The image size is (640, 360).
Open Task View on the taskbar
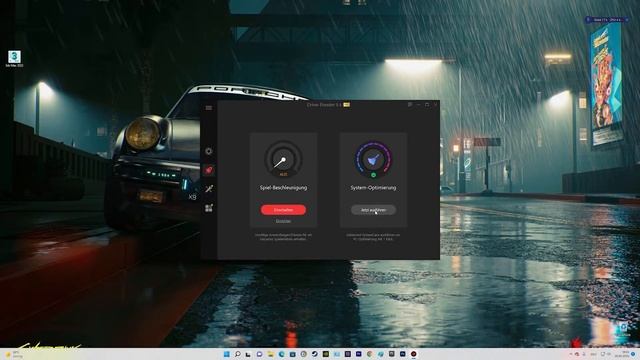tap(248, 354)
